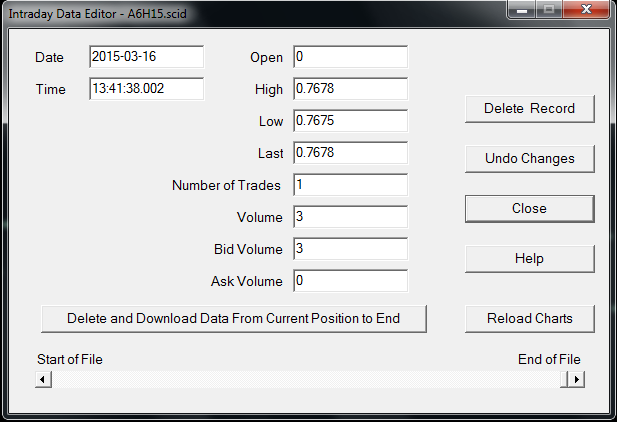Viewport: 617px width, 422px height.
Task: Click the Ask Volume field
Action: click(350, 281)
